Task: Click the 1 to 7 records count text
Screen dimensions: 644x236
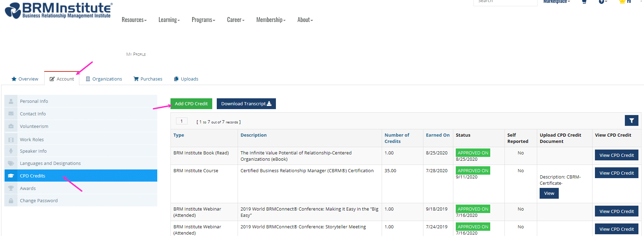Action: tap(218, 122)
